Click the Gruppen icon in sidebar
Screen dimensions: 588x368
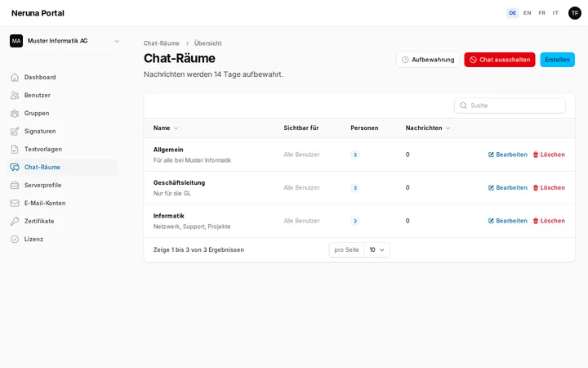pos(15,114)
